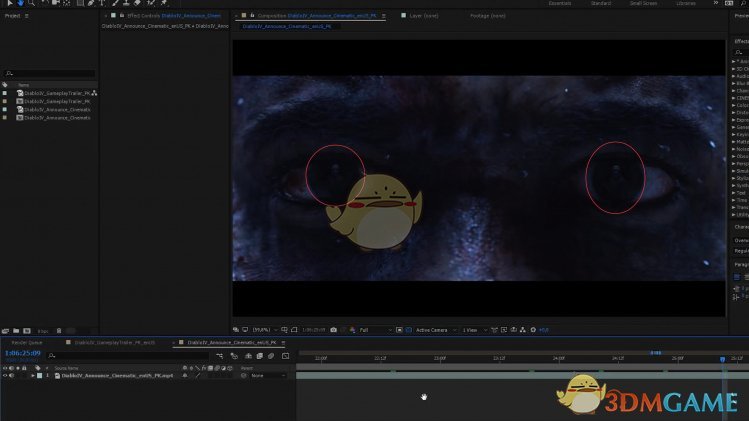
Task: Show channel and color management icon
Action: point(353,330)
